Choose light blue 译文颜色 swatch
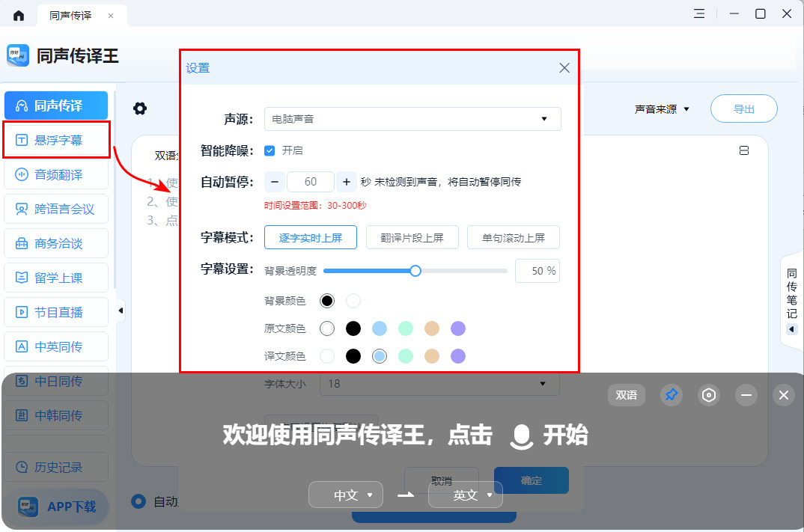Image resolution: width=804 pixels, height=532 pixels. pos(380,356)
